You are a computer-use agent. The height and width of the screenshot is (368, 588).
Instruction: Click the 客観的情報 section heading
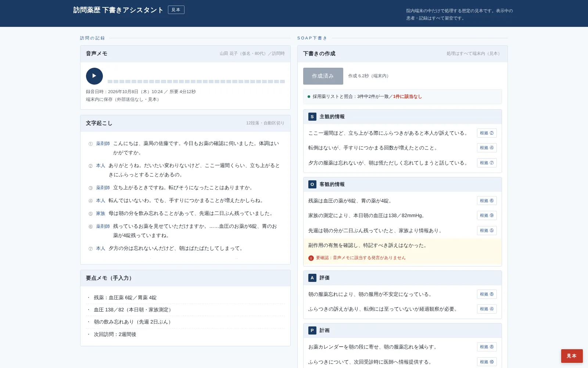[332, 184]
